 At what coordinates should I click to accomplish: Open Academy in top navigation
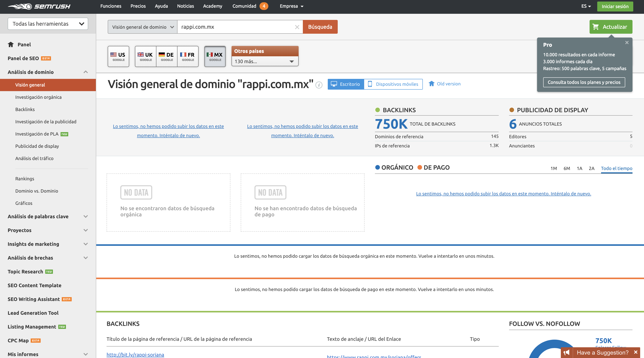(x=213, y=6)
